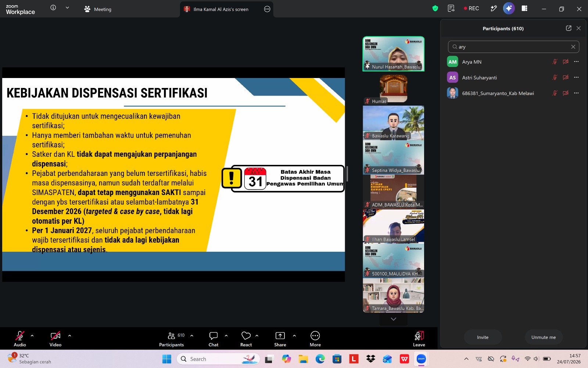This screenshot has width=588, height=368.
Task: Open the More options menu
Action: (315, 339)
